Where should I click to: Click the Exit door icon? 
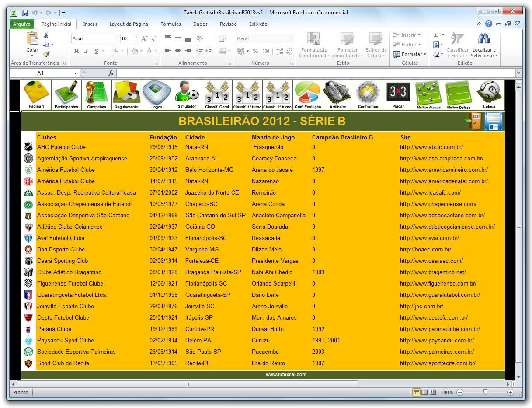click(473, 121)
